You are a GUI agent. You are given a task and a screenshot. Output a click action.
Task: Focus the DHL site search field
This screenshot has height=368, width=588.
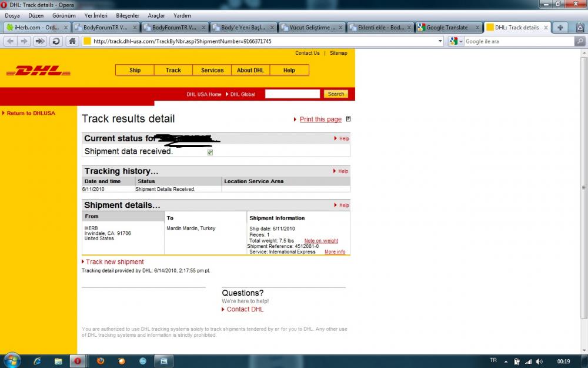click(x=292, y=94)
